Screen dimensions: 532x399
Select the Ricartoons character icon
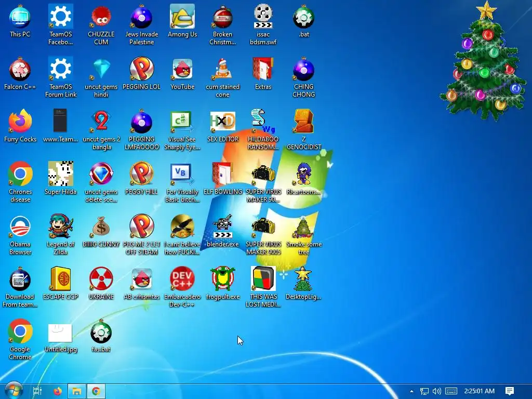(303, 174)
